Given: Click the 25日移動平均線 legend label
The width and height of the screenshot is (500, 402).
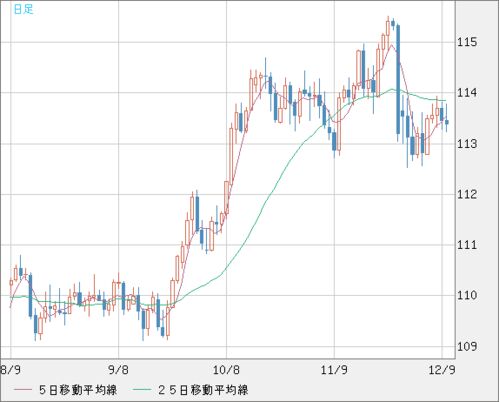Looking at the screenshot, I should [x=203, y=390].
